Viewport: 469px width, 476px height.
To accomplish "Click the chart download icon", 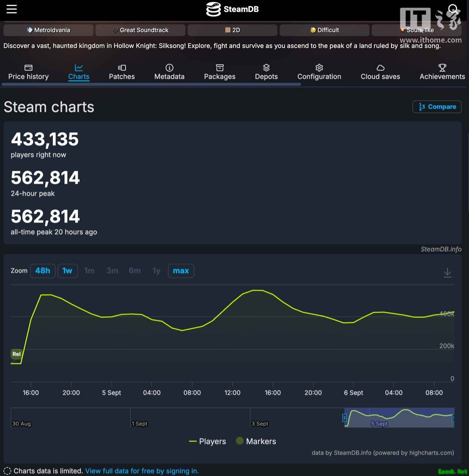I will pyautogui.click(x=448, y=273).
